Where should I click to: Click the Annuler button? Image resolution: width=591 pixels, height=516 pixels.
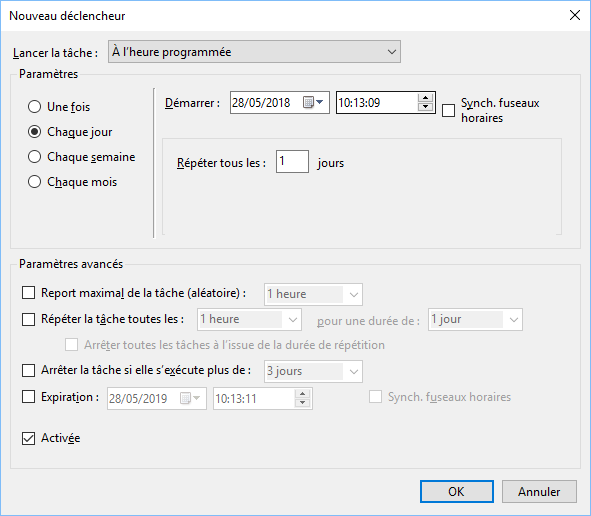[539, 492]
